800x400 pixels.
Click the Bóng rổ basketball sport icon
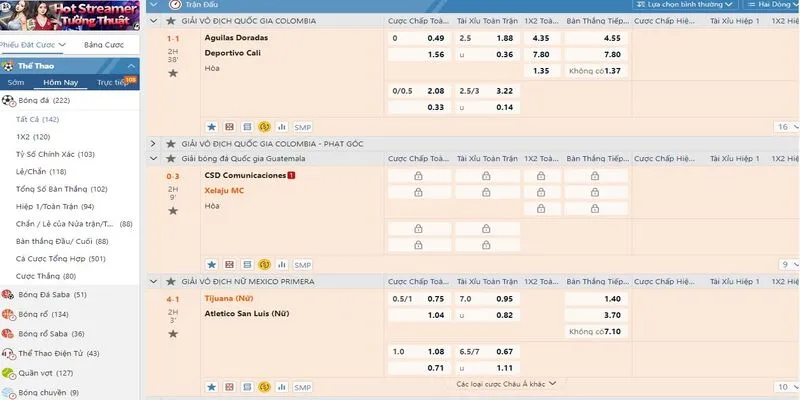pyautogui.click(x=8, y=314)
